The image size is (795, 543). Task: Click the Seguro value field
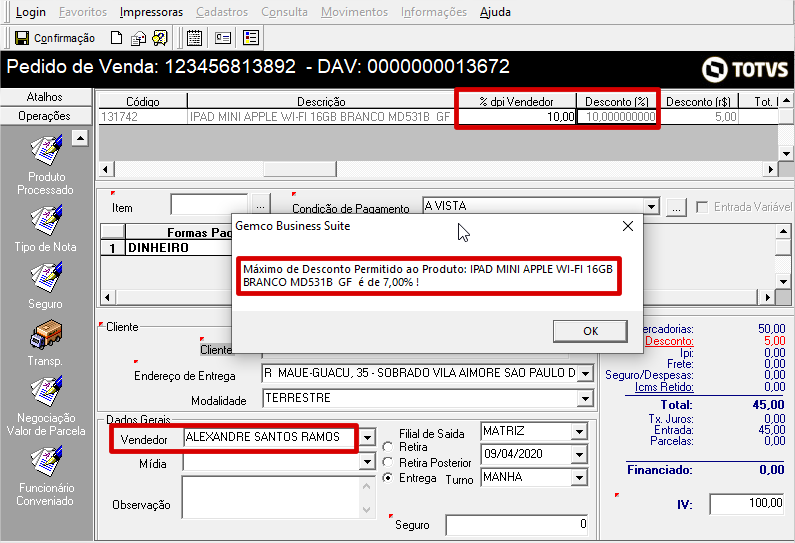pos(517,524)
